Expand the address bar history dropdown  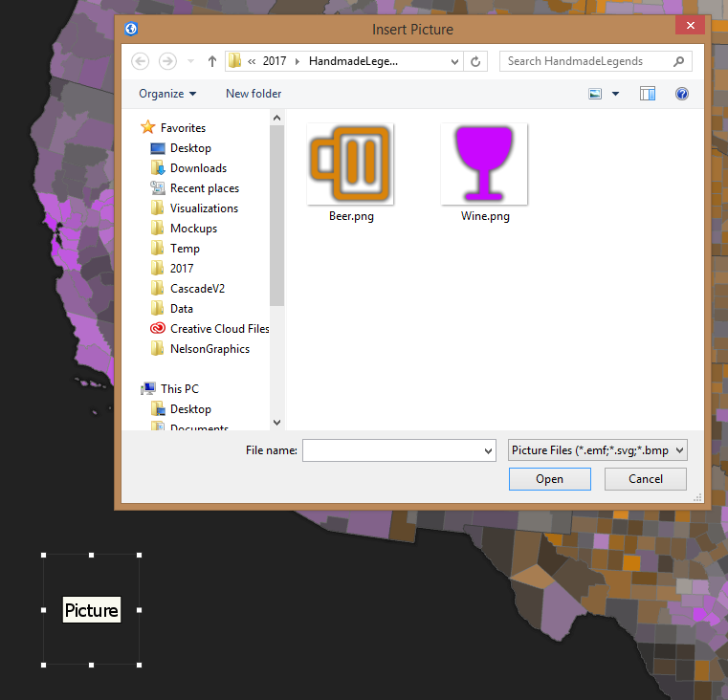(x=454, y=61)
